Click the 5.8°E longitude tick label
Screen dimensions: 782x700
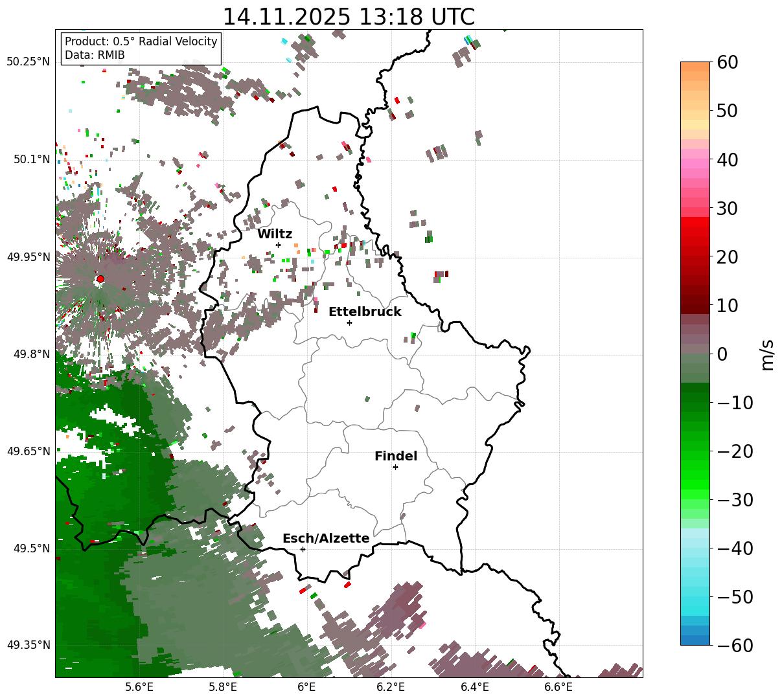point(223,688)
